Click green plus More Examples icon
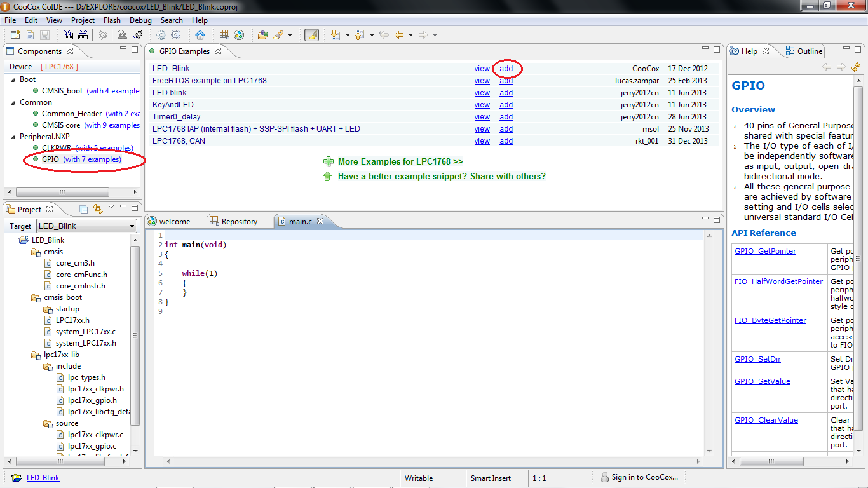Image resolution: width=868 pixels, height=488 pixels. pos(328,162)
